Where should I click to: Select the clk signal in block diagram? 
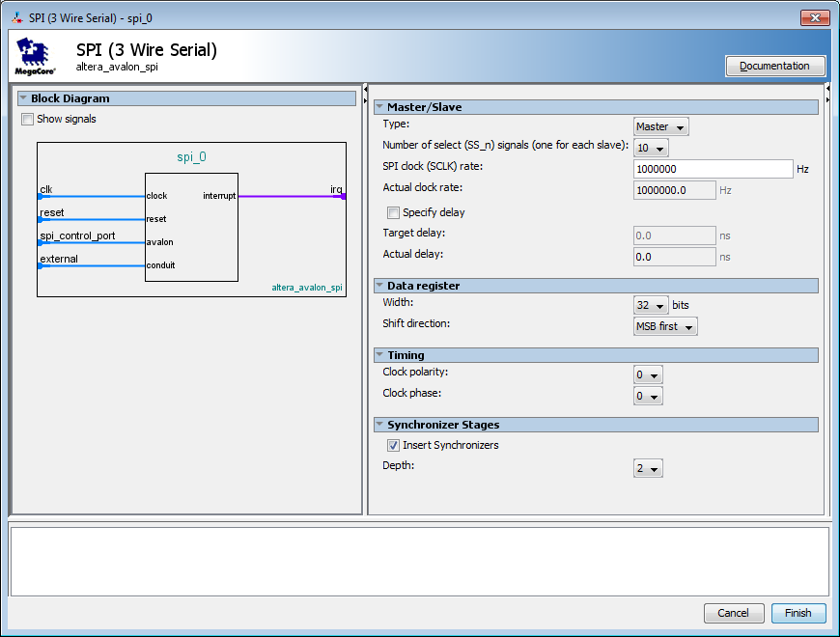coord(46,189)
